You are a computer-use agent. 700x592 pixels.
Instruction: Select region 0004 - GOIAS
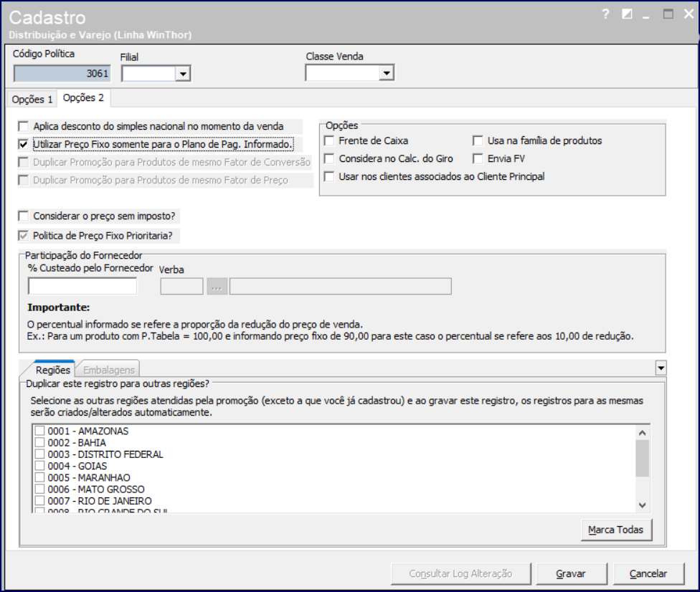pyautogui.click(x=39, y=466)
